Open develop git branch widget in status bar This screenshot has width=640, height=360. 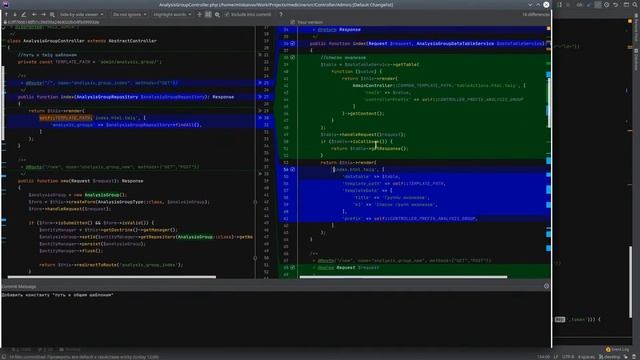(x=609, y=357)
